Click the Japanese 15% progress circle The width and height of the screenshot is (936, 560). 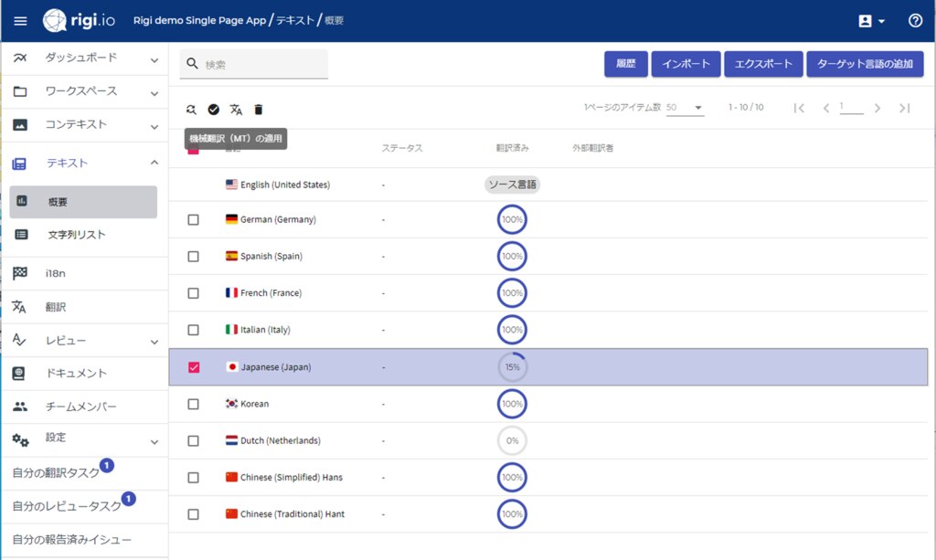(512, 367)
